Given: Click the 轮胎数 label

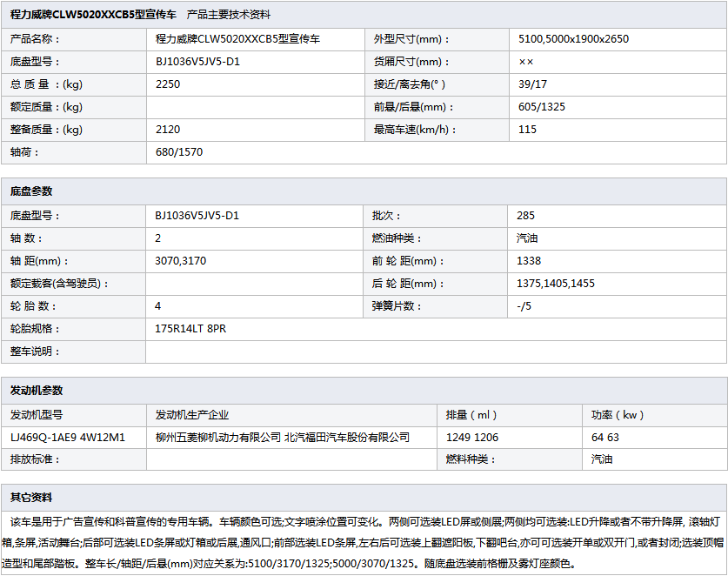Looking at the screenshot, I should [x=33, y=306].
